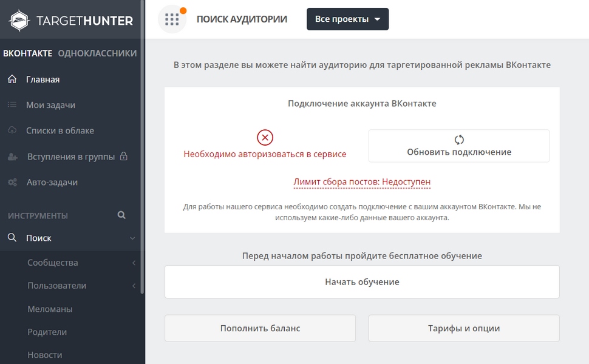Click Тарифы и опции button
The height and width of the screenshot is (364, 589).
pos(464,328)
